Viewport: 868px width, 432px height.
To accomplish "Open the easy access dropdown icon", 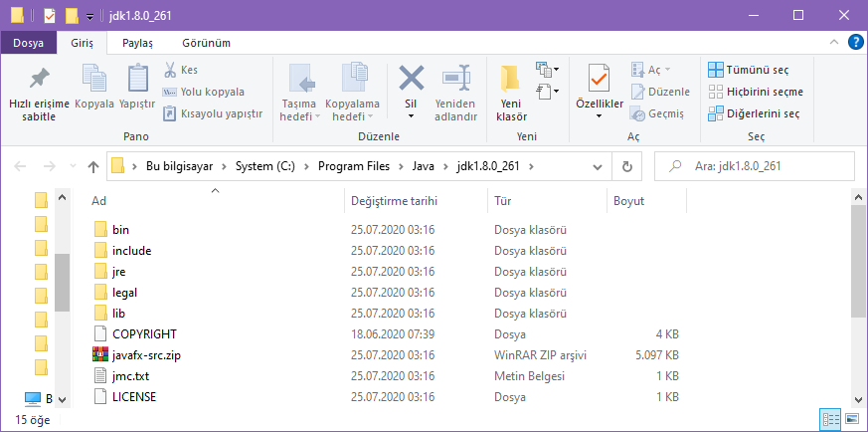I will 548,91.
